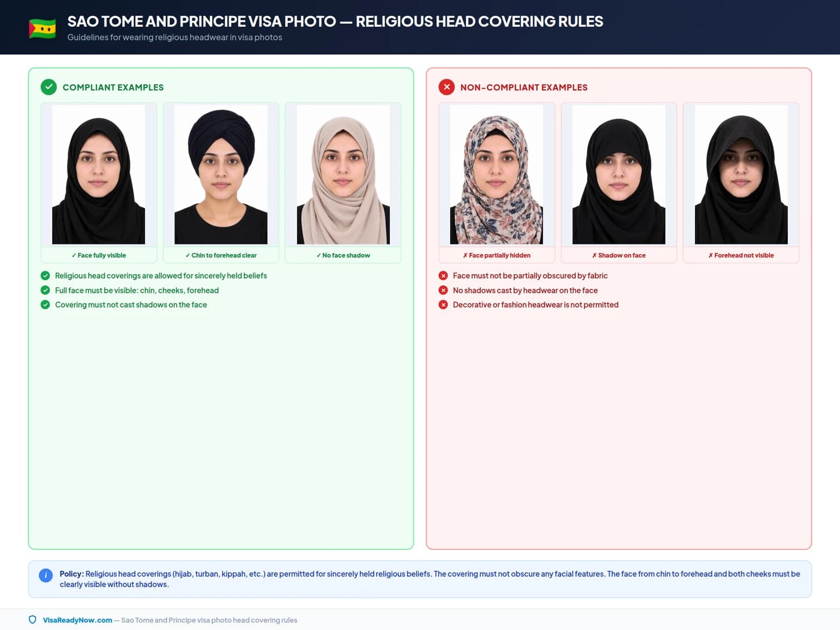The image size is (840, 630).
Task: Click text Religious head coverings are allowed
Action: [x=161, y=276]
